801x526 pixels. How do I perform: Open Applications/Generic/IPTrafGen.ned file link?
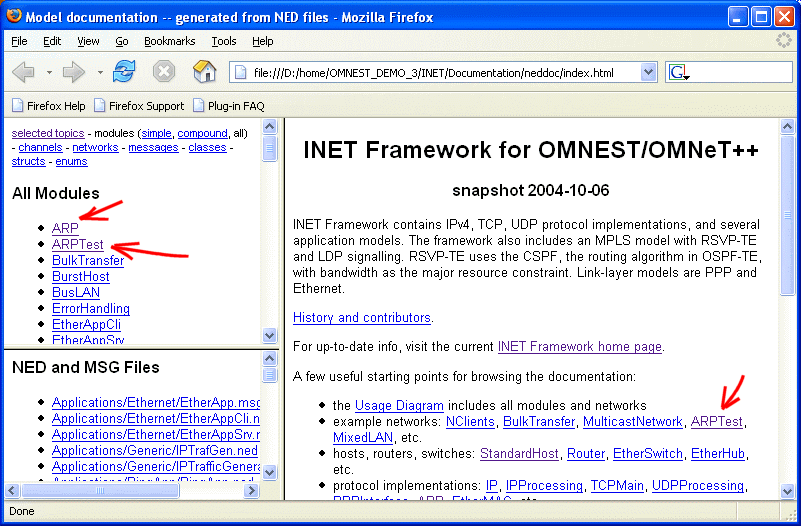coord(155,450)
